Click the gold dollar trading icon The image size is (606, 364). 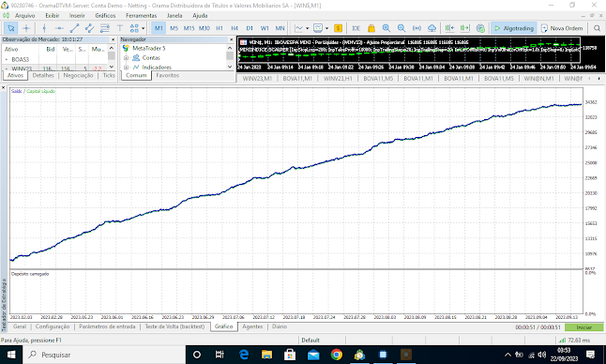(338, 28)
